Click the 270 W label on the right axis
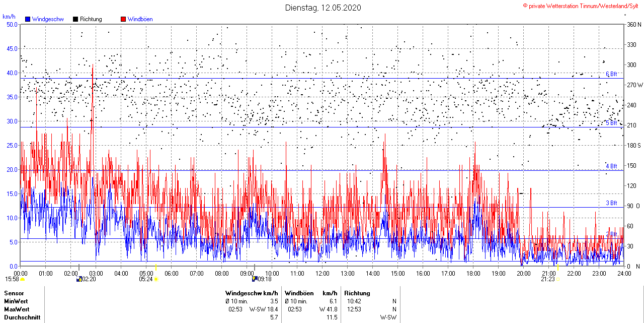 coord(635,85)
